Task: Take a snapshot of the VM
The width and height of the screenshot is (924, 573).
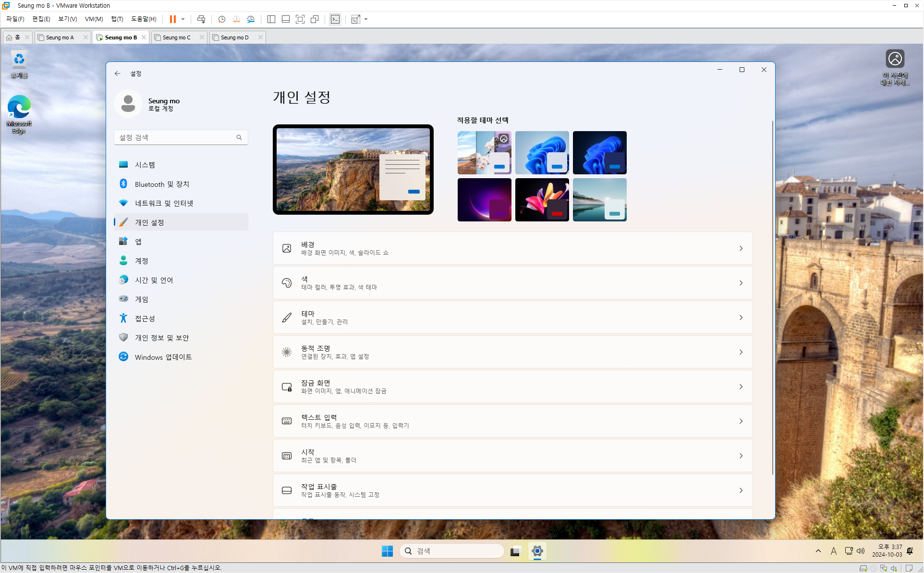Action: point(221,19)
